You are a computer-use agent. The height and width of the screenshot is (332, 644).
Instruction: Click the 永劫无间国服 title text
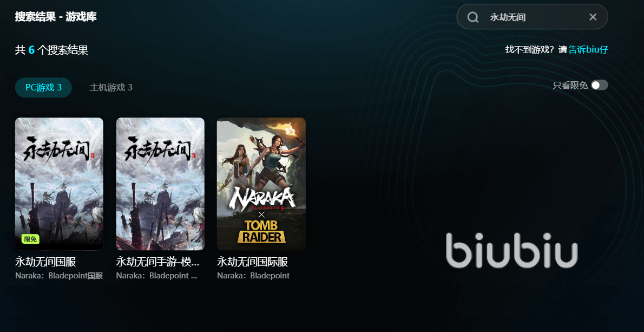coord(45,262)
